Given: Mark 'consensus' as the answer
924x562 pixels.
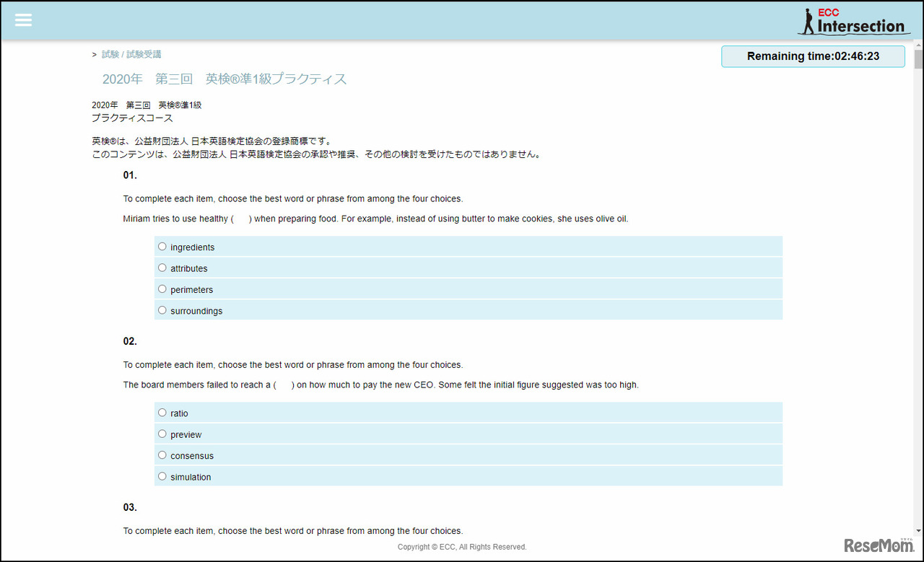Looking at the screenshot, I should click(x=162, y=455).
